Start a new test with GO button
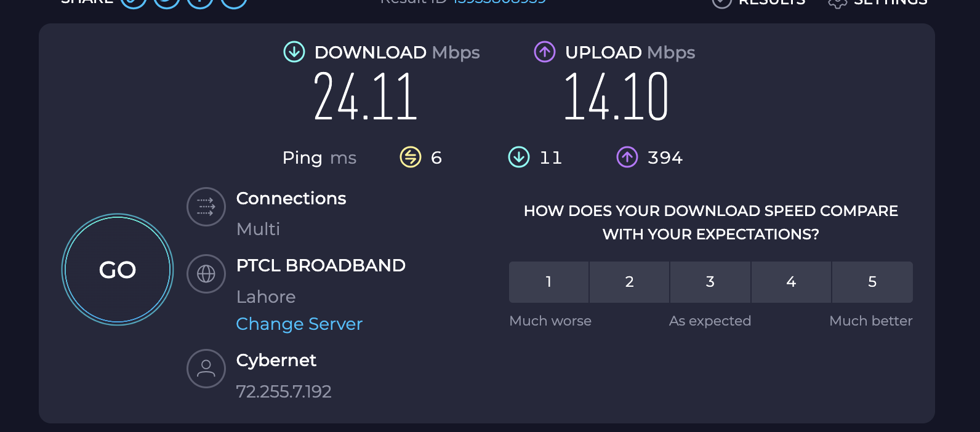 [118, 270]
